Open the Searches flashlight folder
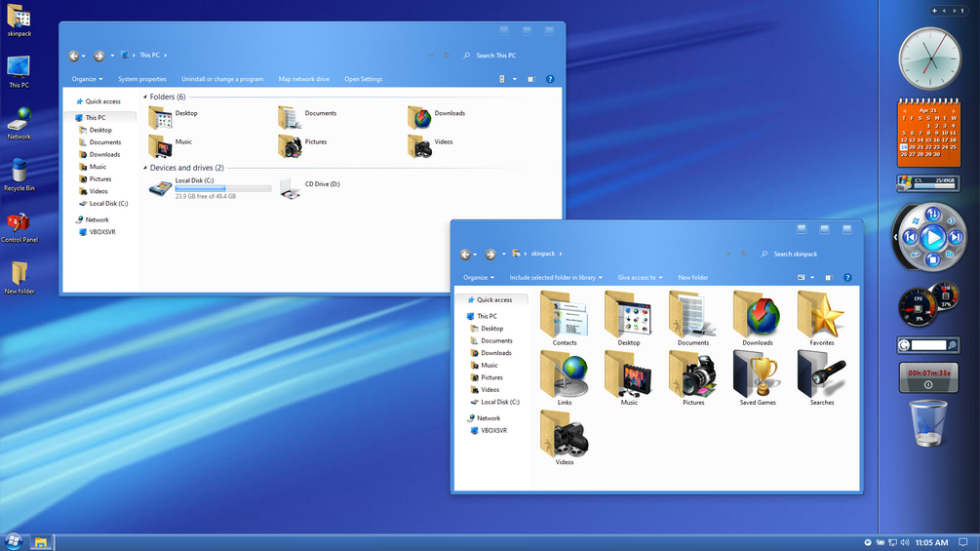 [822, 378]
